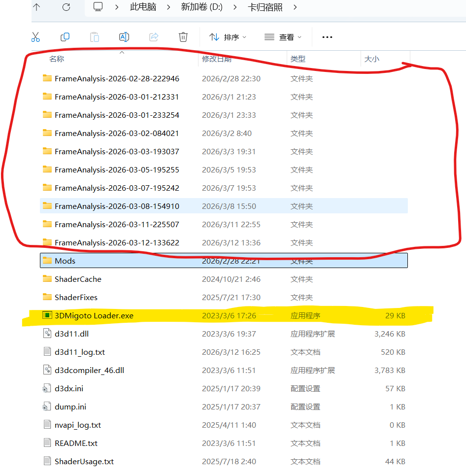Click the Refresh button in navigation bar

point(66,7)
